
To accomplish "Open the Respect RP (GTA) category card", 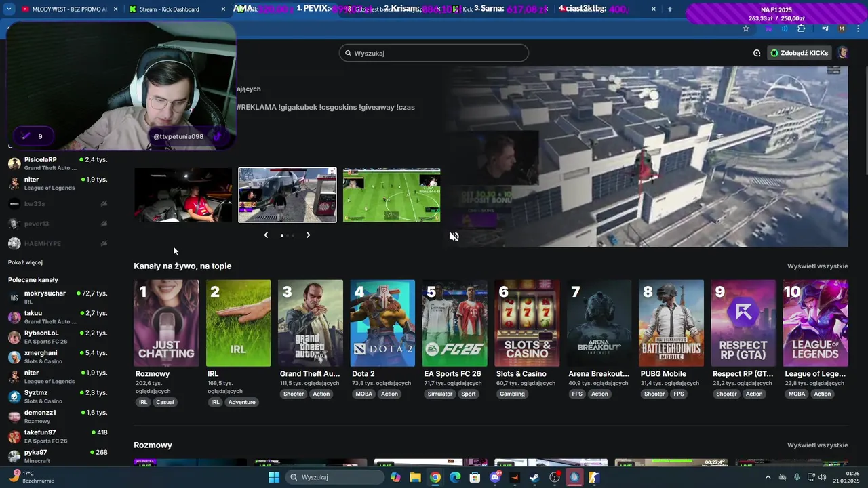I will 743,323.
